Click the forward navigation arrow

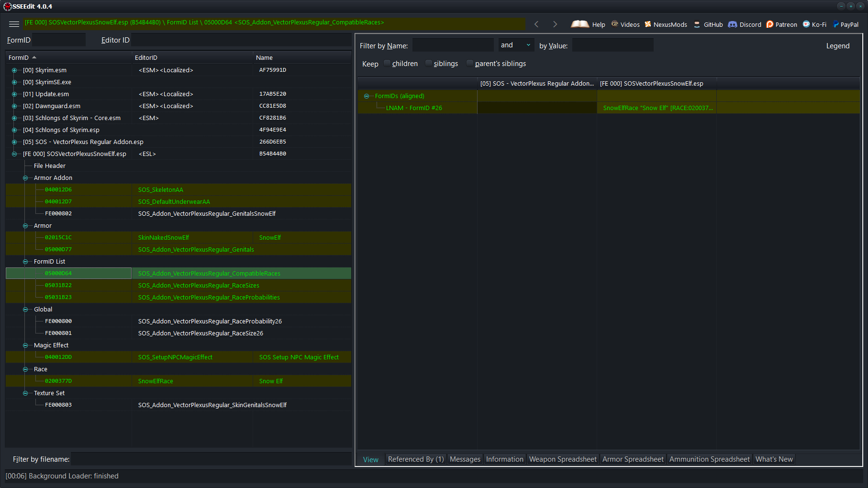tap(555, 24)
